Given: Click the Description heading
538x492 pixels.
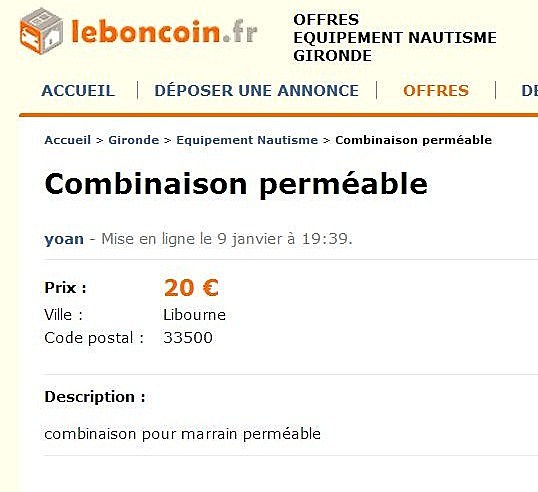Looking at the screenshot, I should pyautogui.click(x=95, y=397).
